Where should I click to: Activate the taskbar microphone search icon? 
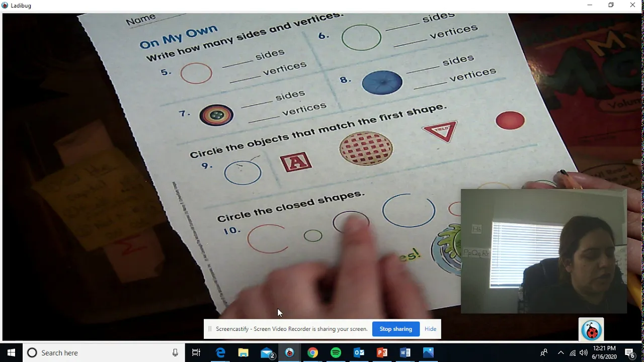(x=175, y=352)
